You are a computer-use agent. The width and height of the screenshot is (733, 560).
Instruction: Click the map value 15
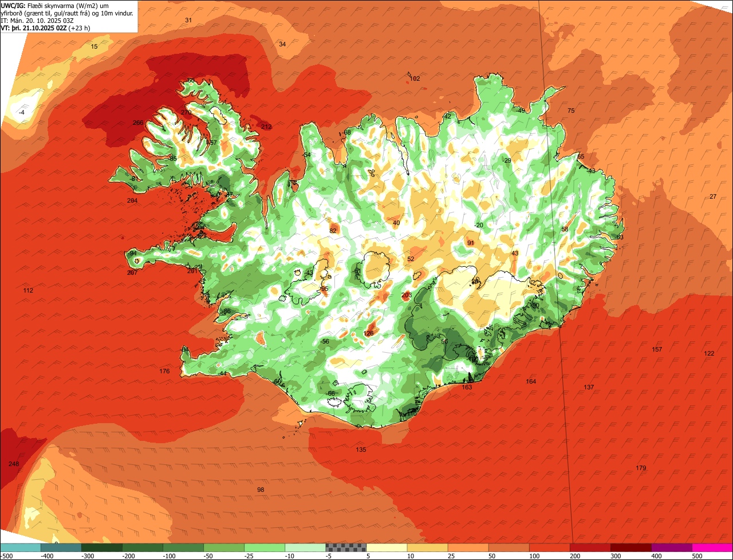pos(94,46)
